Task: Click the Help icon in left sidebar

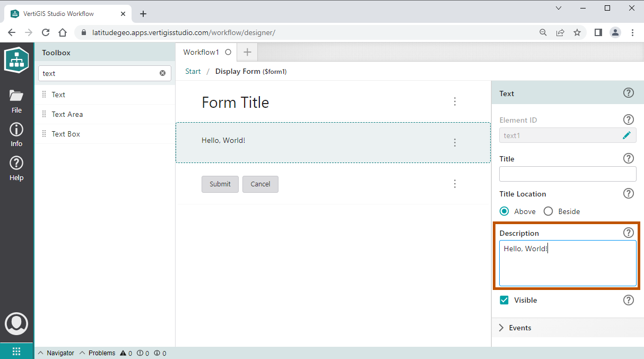Action: click(16, 169)
